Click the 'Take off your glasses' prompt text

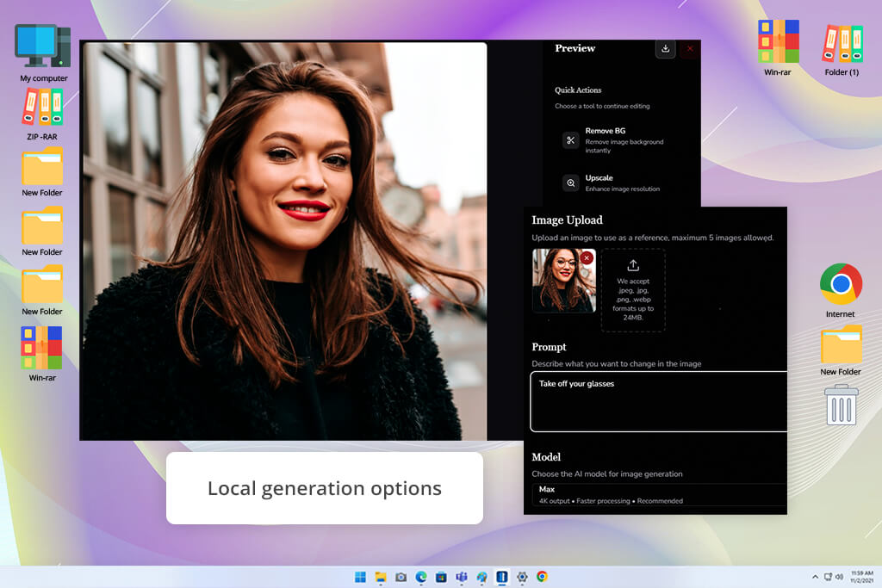(576, 384)
